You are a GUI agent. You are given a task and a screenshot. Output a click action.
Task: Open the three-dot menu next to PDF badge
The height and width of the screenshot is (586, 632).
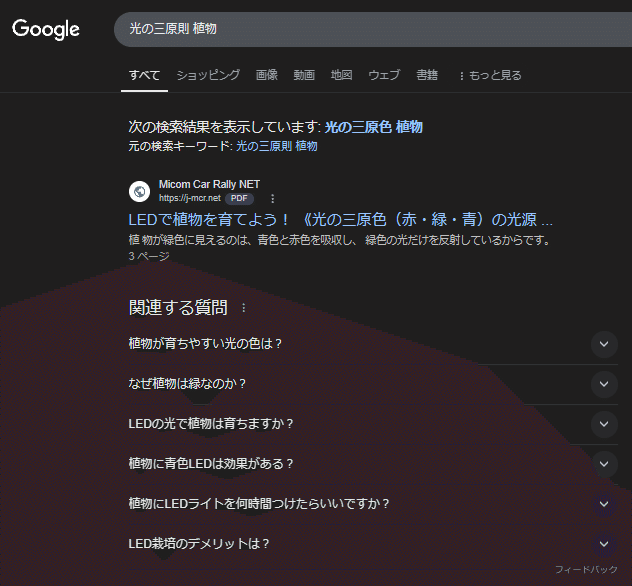pos(272,198)
